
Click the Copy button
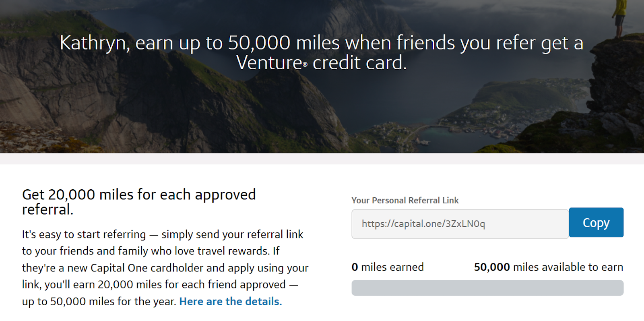(596, 222)
